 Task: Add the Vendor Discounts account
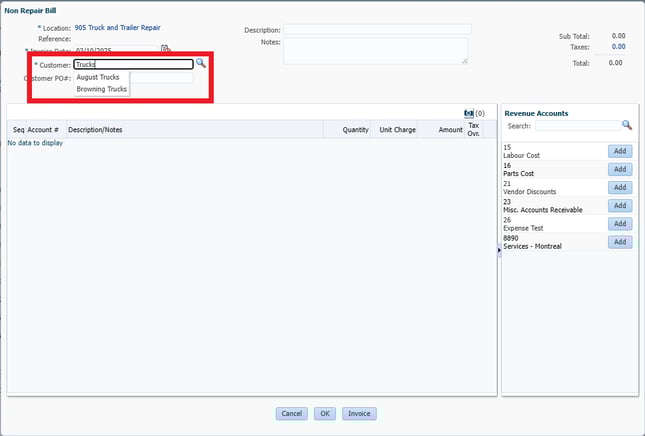(x=619, y=187)
